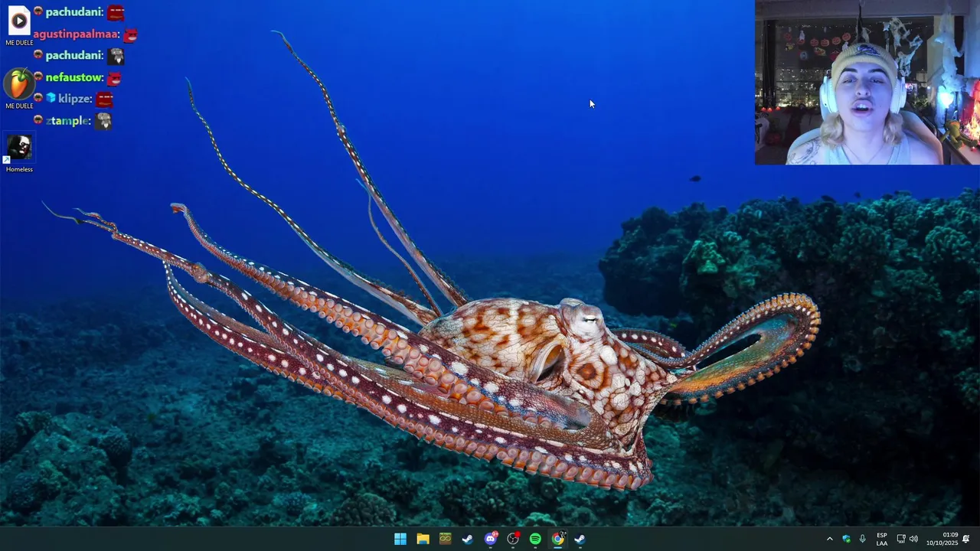The image size is (980, 551).
Task: Click the microphone tray icon
Action: click(863, 539)
